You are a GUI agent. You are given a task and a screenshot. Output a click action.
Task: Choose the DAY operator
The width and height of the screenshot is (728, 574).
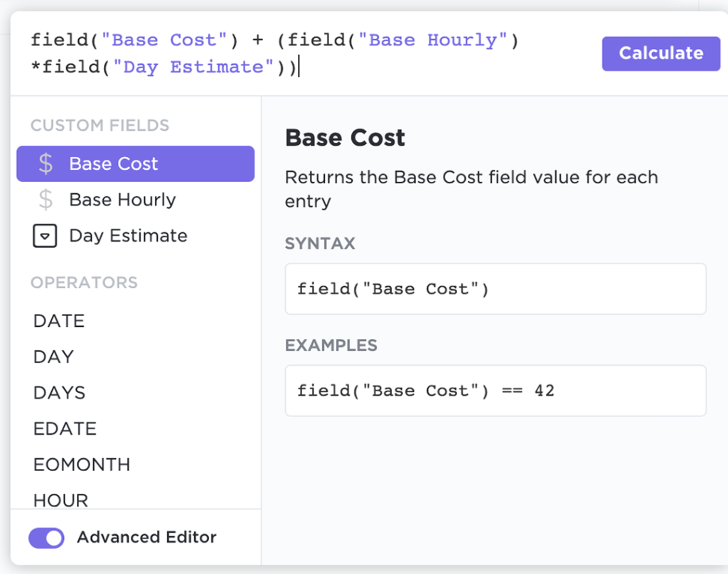pyautogui.click(x=53, y=357)
